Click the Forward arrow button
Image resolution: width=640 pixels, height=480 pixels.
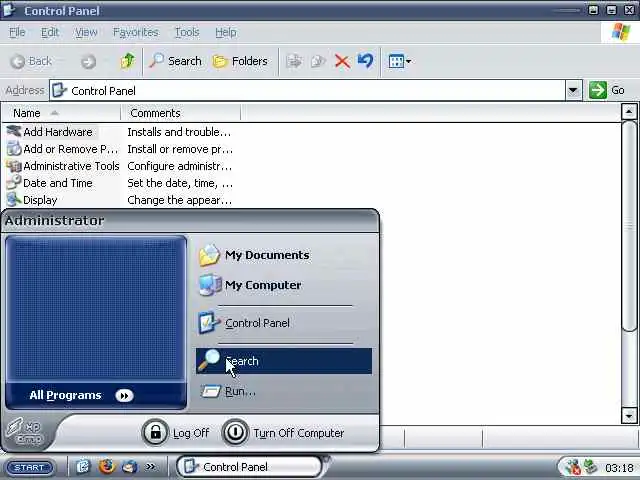[88, 62]
